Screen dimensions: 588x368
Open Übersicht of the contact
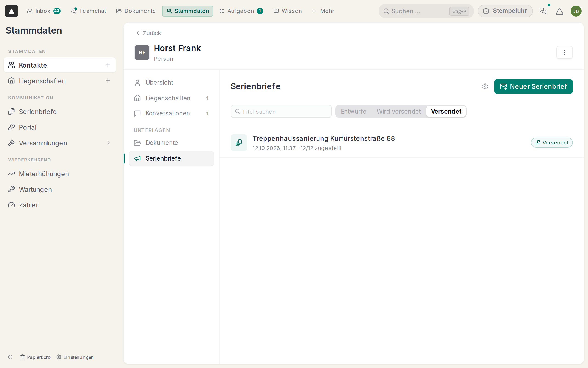[171, 83]
